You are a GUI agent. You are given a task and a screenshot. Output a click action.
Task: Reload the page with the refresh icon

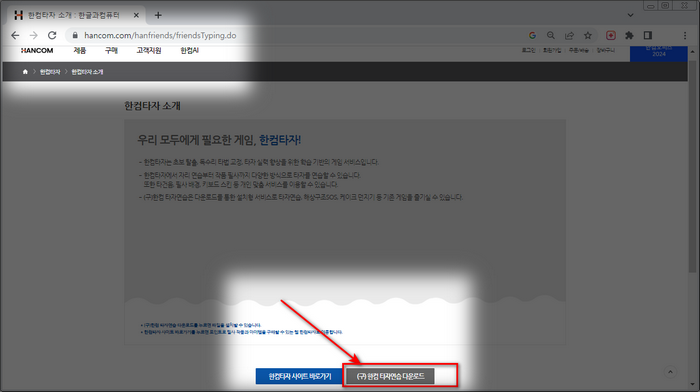coord(52,35)
